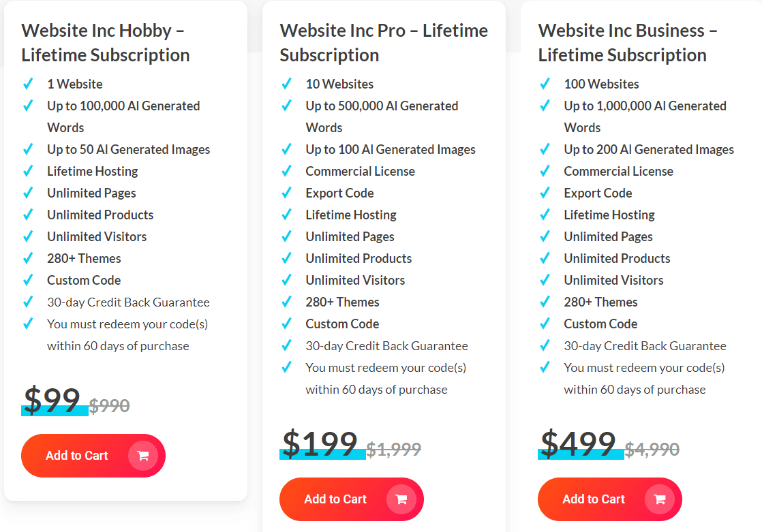Image resolution: width=762 pixels, height=532 pixels.
Task: Select the 'Website Inc Pro' plan title
Action: click(x=383, y=42)
